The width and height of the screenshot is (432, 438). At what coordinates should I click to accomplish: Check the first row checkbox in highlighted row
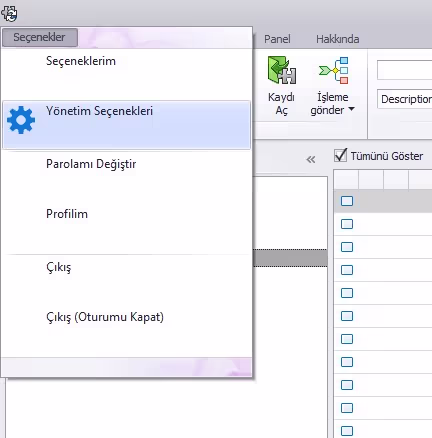coord(347,201)
